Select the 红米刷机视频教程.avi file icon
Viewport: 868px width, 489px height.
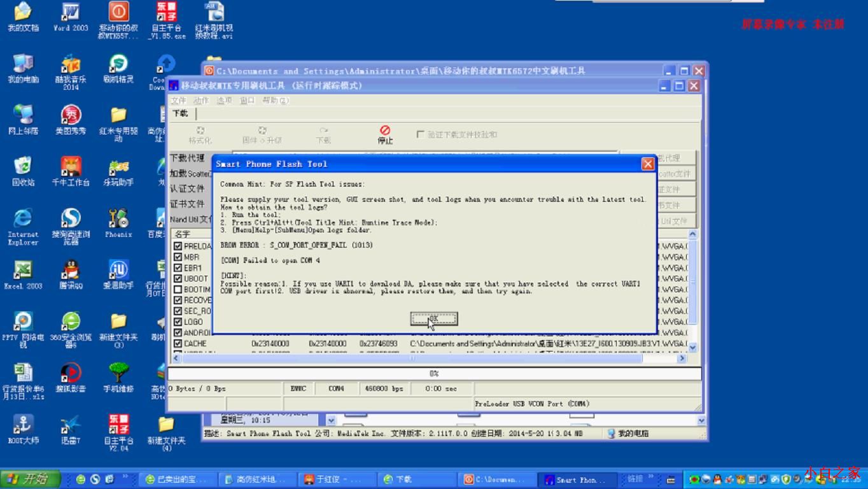tap(214, 21)
